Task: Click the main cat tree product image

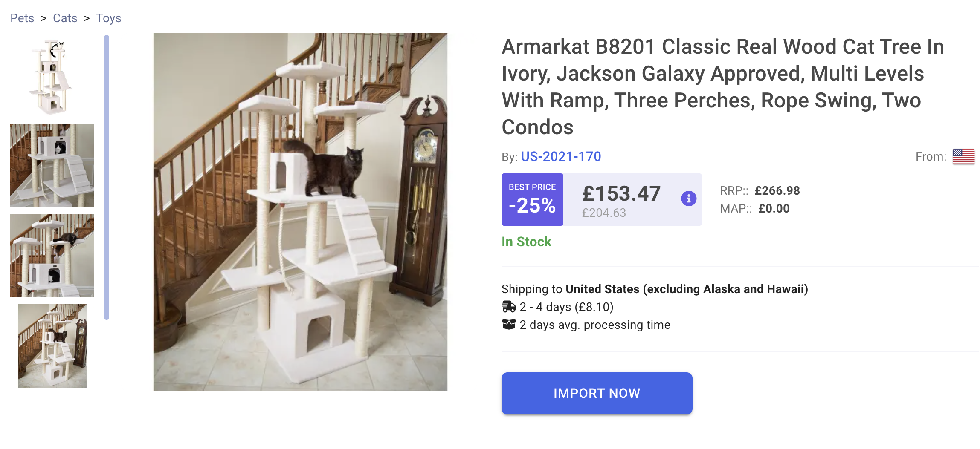Action: pos(300,212)
